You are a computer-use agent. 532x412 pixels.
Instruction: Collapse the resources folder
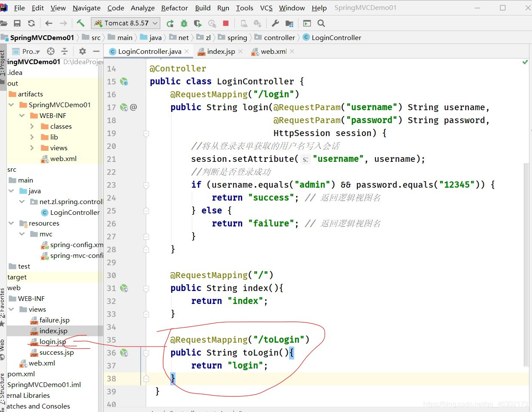point(11,223)
